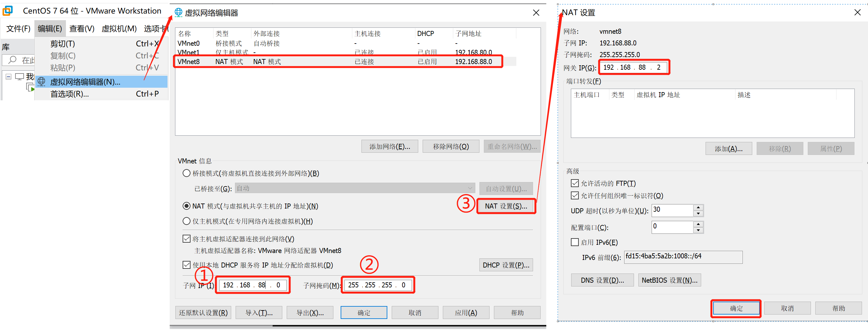Close the Virtual Network Editor dialog
Screen dimensions: 868x330
tap(536, 13)
